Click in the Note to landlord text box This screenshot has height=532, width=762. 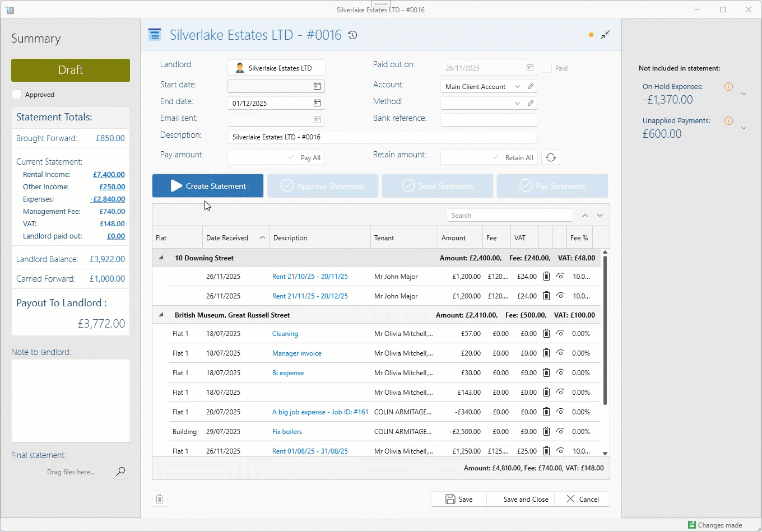[71, 400]
